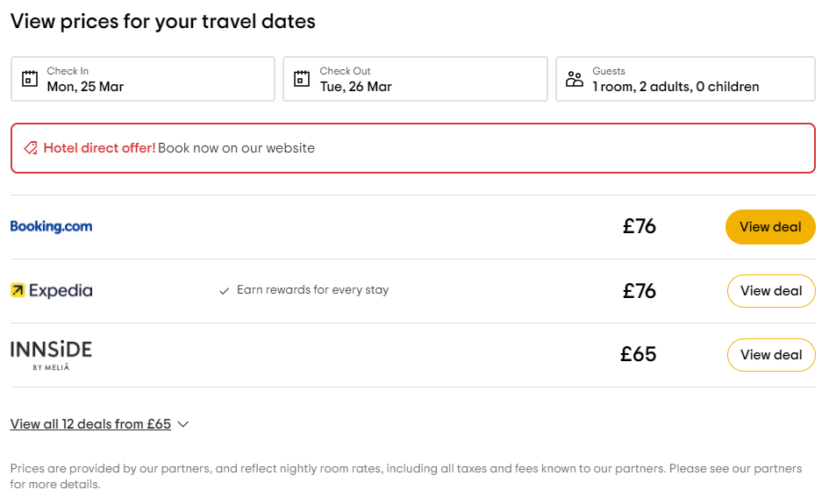829x504 pixels.
Task: Click the guests people icon
Action: [x=575, y=79]
